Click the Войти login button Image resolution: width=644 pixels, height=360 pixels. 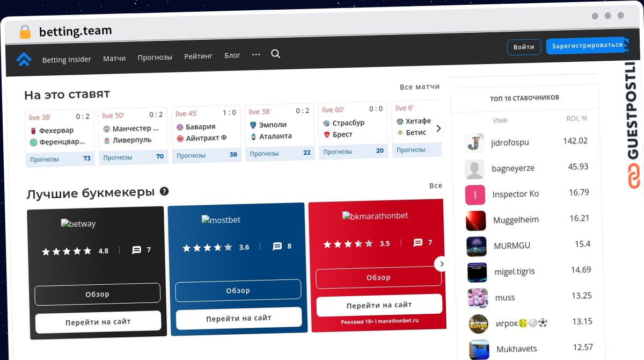click(x=524, y=47)
